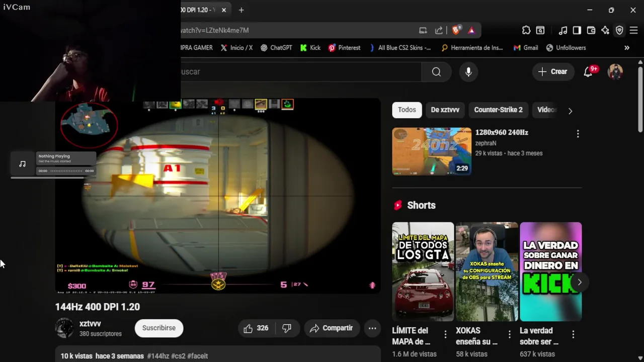Screen dimensions: 644x362
Task: Click the video title 144Hz 400 DPI 1.20
Action: (98, 307)
